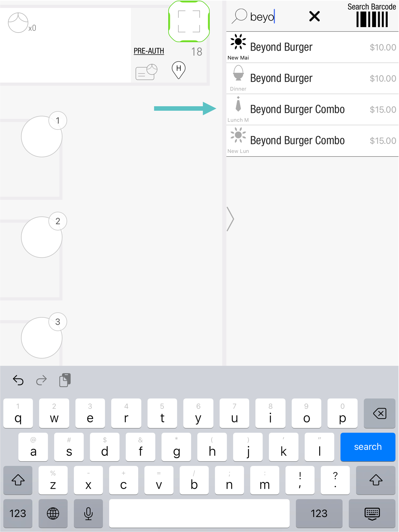
Task: Tap the H location pin icon
Action: 178,70
